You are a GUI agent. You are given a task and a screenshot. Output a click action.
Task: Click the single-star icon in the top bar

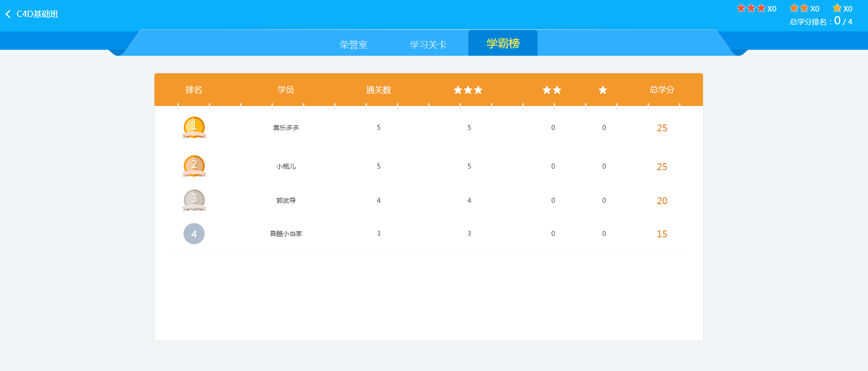point(837,8)
